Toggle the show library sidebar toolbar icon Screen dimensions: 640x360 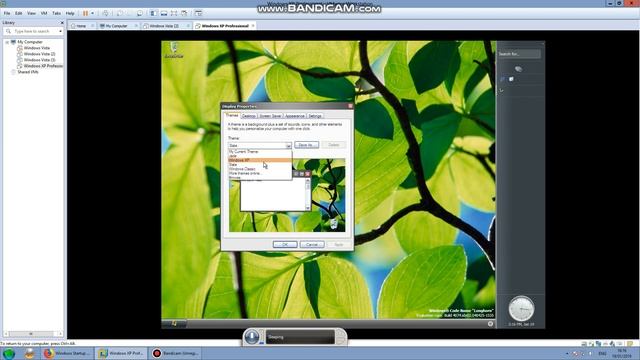coord(154,13)
